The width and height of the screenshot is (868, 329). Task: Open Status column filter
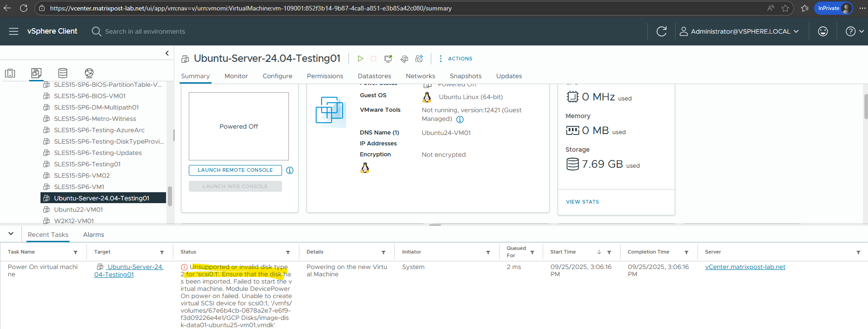click(288, 253)
